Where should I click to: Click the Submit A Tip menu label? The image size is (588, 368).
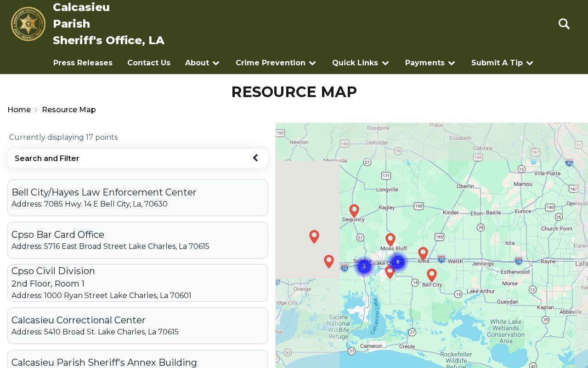(497, 63)
